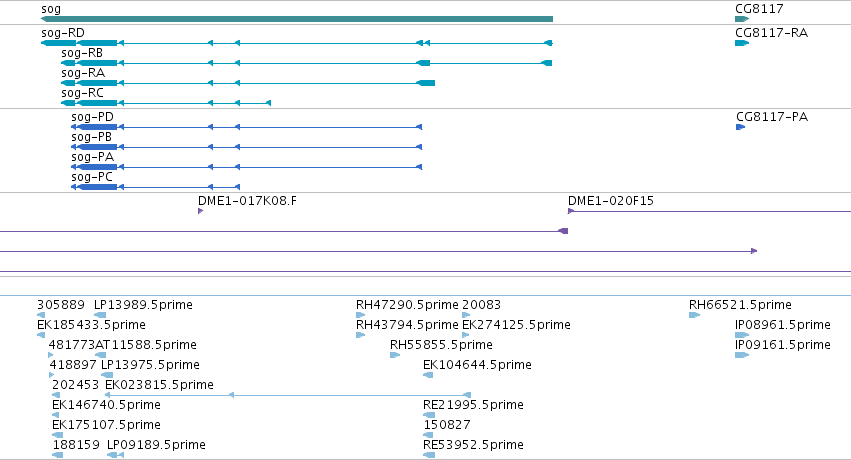Select the DME1-020F15 clone label
This screenshot has width=851, height=460.
611,201
